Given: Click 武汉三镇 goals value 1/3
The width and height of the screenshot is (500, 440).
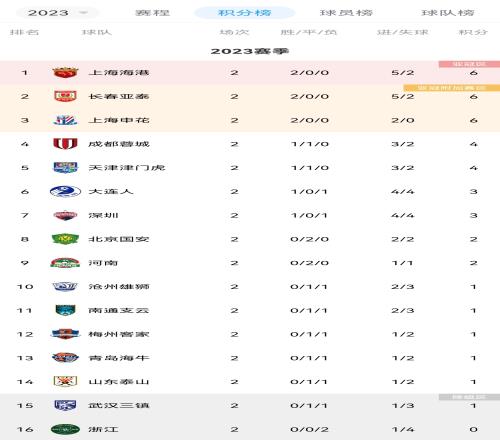Looking at the screenshot, I should 403,405.
